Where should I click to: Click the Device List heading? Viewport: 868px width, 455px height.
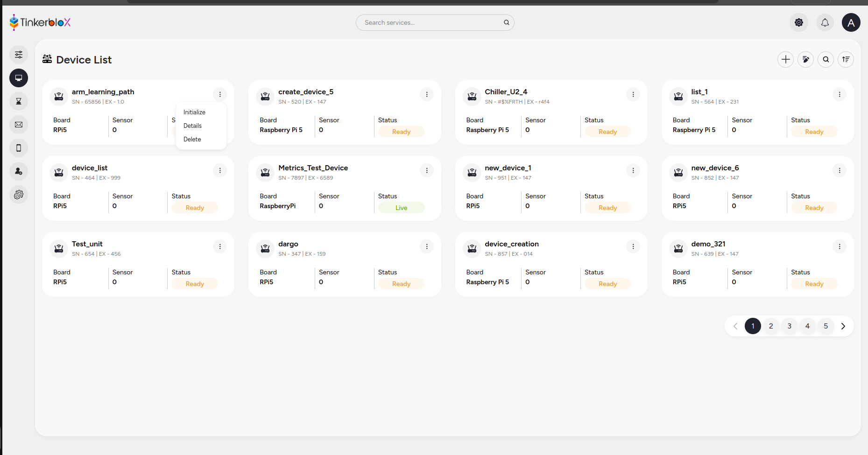(84, 60)
